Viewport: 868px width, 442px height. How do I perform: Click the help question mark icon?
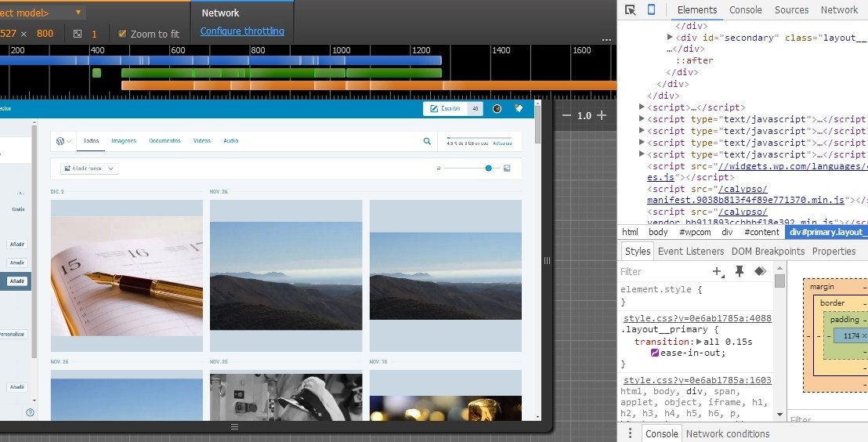coord(30,412)
